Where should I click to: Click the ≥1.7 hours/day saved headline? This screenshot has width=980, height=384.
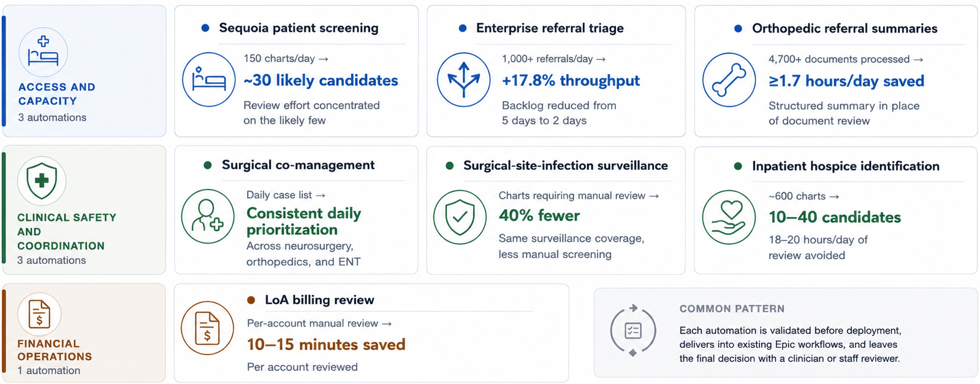tap(846, 81)
